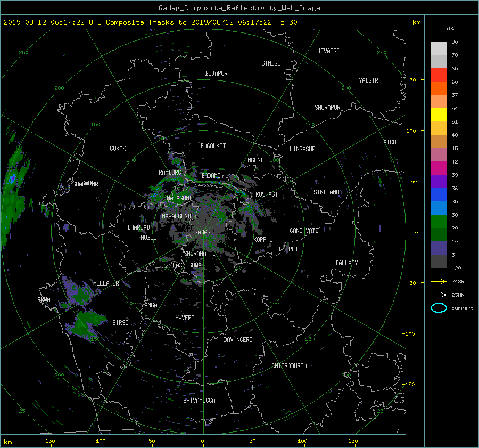
Task: Pick the green 20 dBZ color swatch
Action: coord(439,222)
